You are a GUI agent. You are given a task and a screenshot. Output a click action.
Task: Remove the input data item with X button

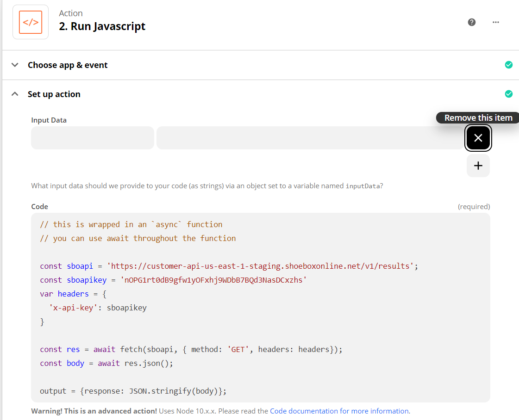(x=478, y=137)
